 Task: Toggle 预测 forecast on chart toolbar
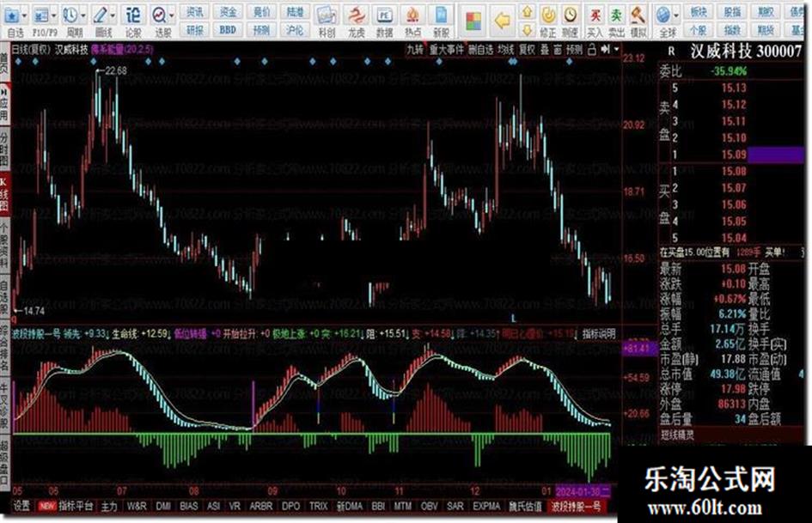574,50
